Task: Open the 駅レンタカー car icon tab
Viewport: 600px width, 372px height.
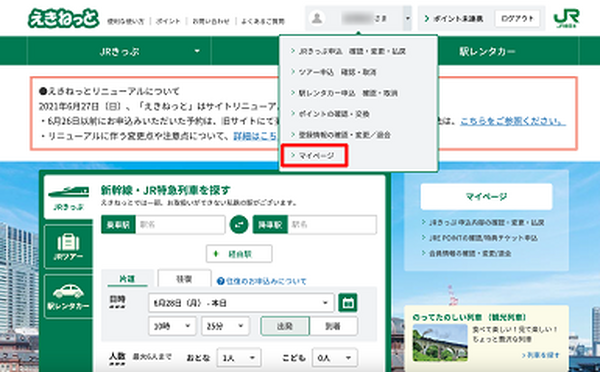Action: point(68,297)
